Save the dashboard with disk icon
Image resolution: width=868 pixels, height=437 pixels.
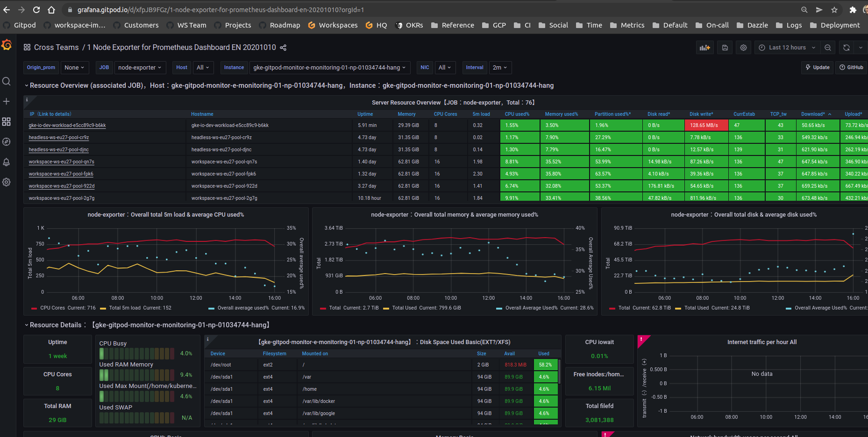tap(725, 48)
